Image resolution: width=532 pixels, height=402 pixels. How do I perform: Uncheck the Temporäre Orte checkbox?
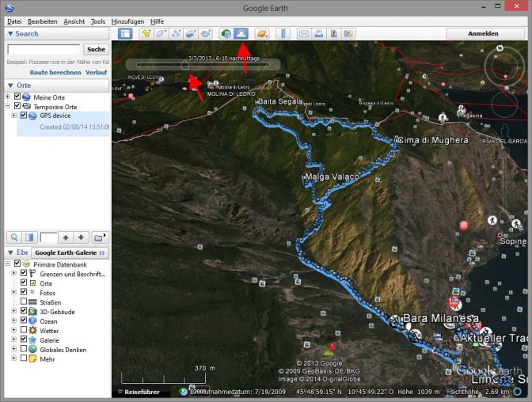(17, 106)
